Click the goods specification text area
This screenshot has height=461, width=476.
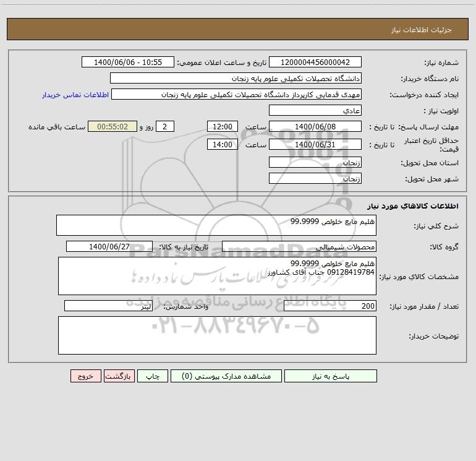tap(217, 276)
